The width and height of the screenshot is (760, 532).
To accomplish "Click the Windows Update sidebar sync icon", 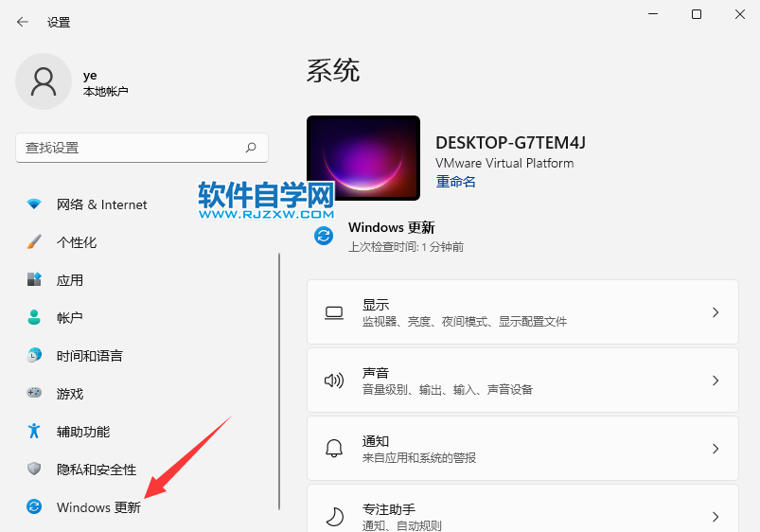I will [x=34, y=506].
